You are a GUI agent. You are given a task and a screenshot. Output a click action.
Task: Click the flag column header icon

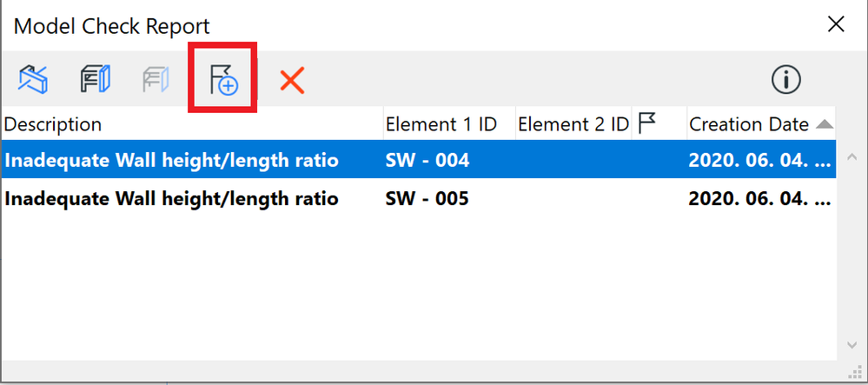(647, 123)
